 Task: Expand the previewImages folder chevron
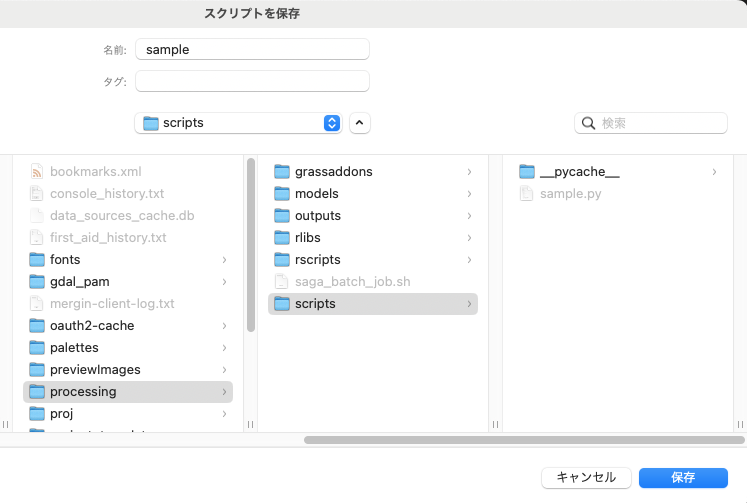click(224, 370)
